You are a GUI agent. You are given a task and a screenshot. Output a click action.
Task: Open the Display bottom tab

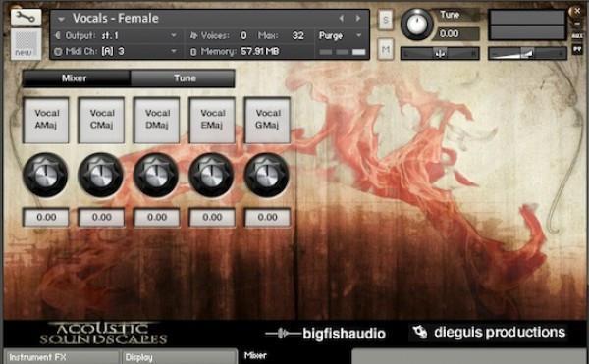click(x=179, y=357)
